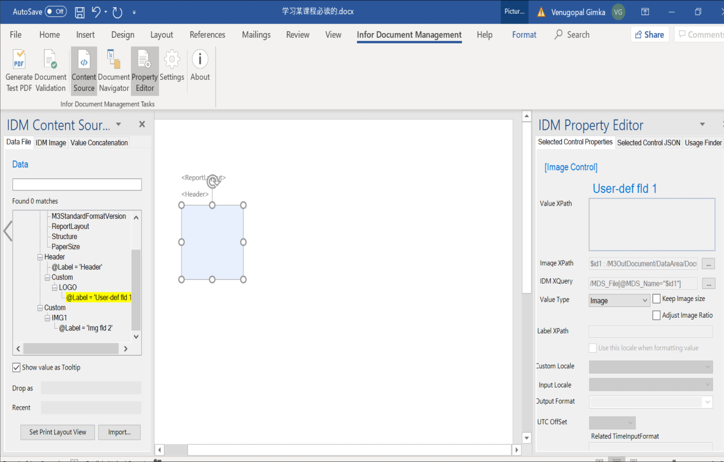
Task: Toggle the Content Source pane button
Action: 84,62
